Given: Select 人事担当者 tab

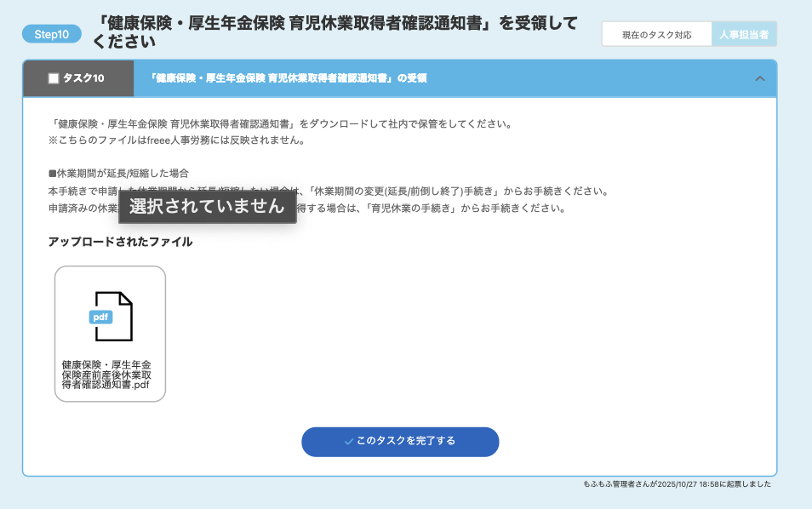Looking at the screenshot, I should click(x=744, y=35).
